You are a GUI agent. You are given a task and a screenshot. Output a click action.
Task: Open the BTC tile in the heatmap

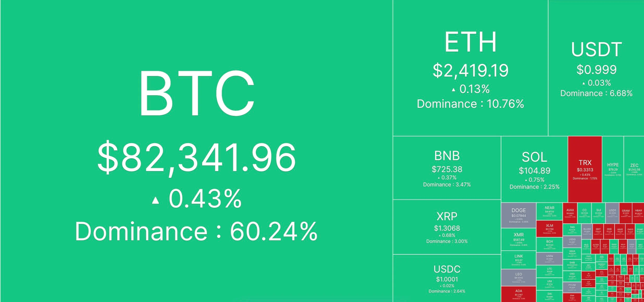click(x=196, y=151)
